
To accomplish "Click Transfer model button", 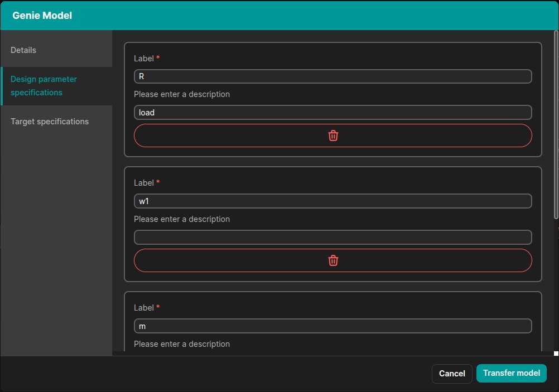I will (511, 373).
